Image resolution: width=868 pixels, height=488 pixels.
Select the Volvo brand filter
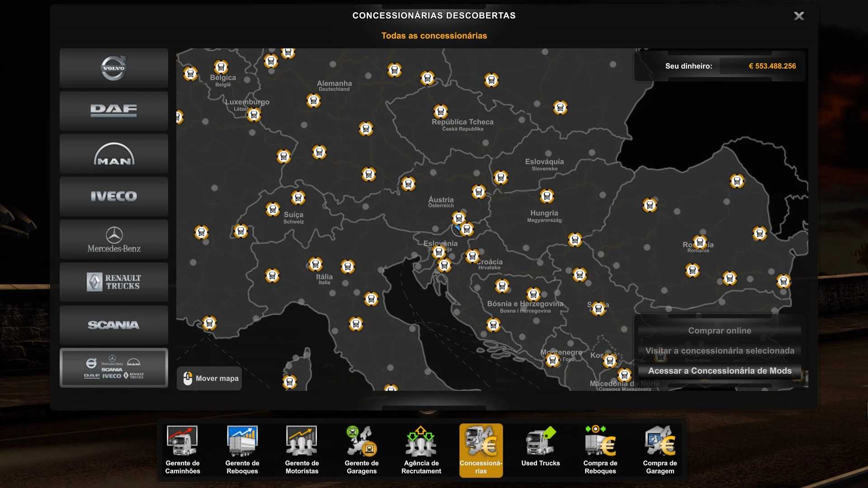coord(113,68)
